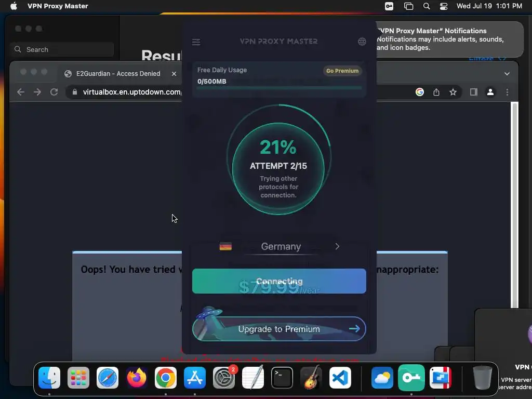The width and height of the screenshot is (532, 399).
Task: Open the Weather app from the Dock
Action: click(x=382, y=378)
